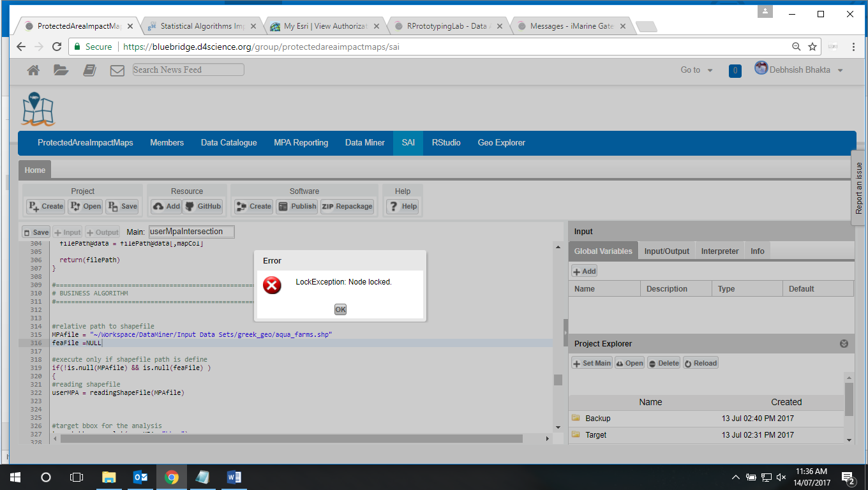Click the Publish software button
The height and width of the screenshot is (490, 868).
coord(297,206)
